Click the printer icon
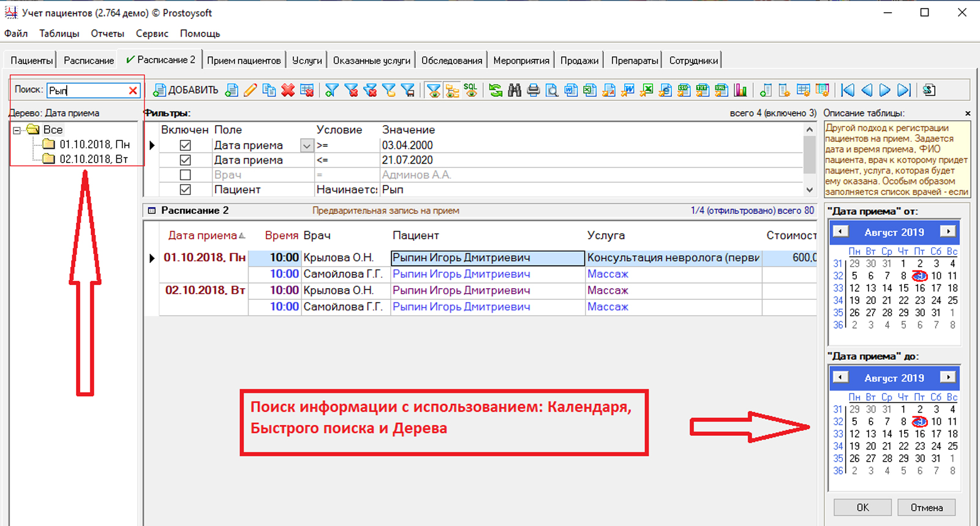980x526 pixels. tap(533, 90)
